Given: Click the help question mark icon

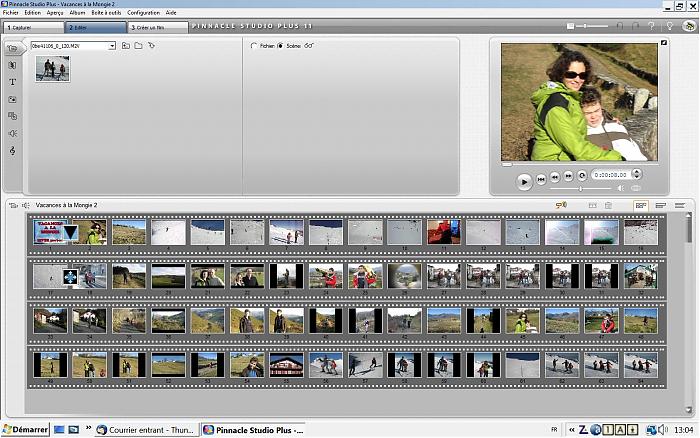Looking at the screenshot, I should pyautogui.click(x=651, y=26).
